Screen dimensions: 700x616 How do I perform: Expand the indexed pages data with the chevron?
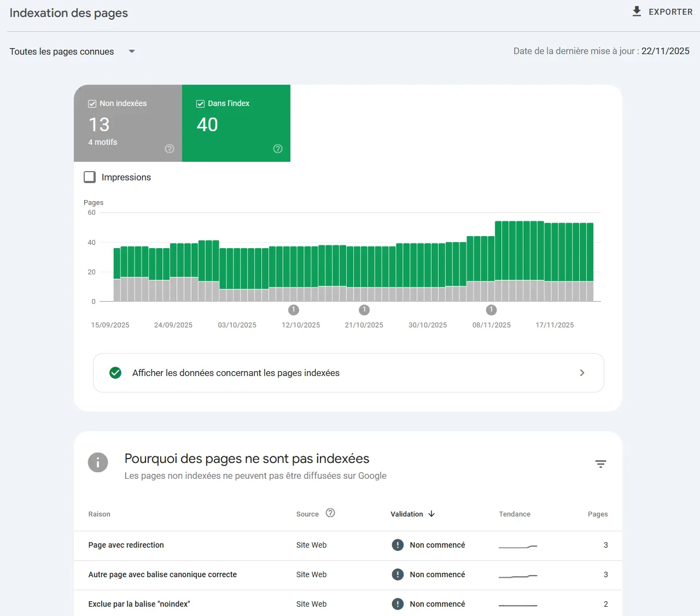[582, 373]
